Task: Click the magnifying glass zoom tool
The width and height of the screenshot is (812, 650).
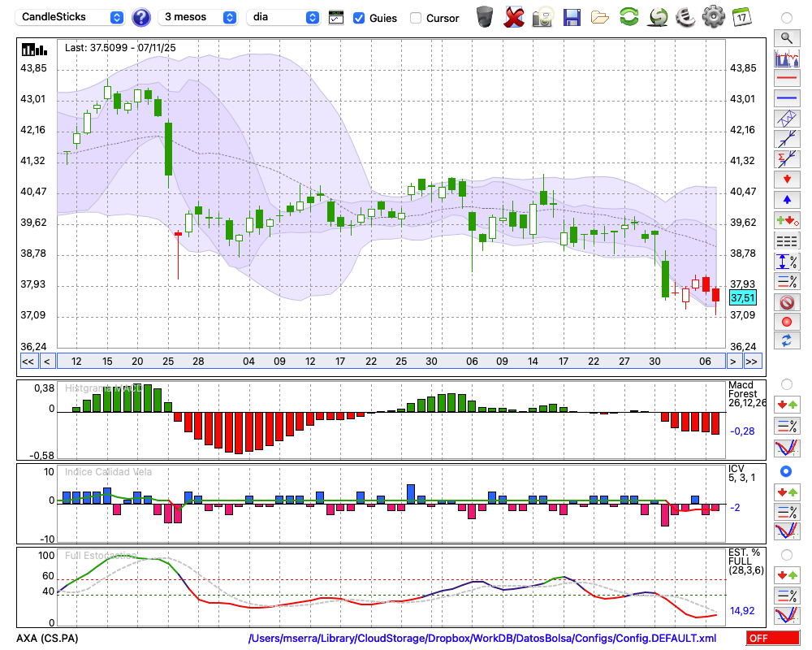Action: 786,37
